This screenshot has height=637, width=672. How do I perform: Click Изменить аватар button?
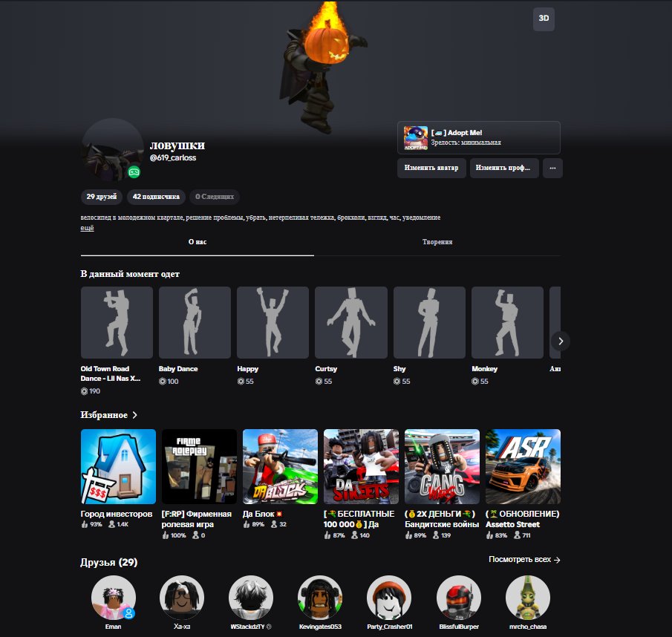431,168
